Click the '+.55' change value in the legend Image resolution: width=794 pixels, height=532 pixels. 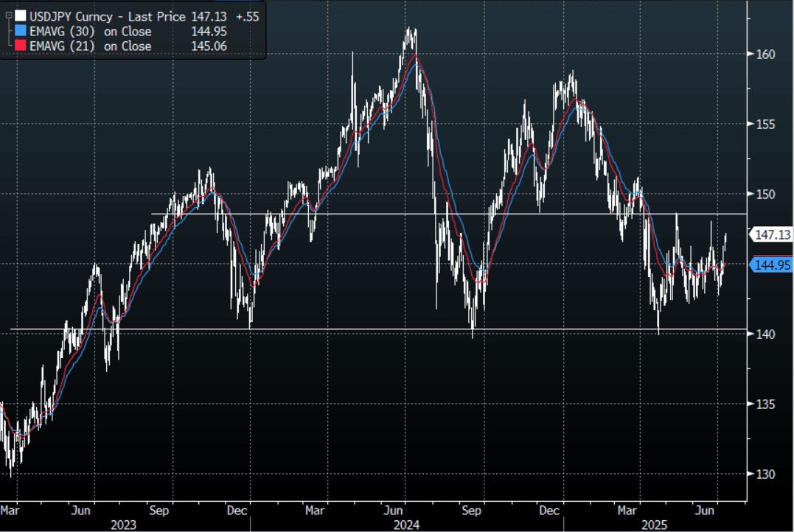pyautogui.click(x=247, y=17)
